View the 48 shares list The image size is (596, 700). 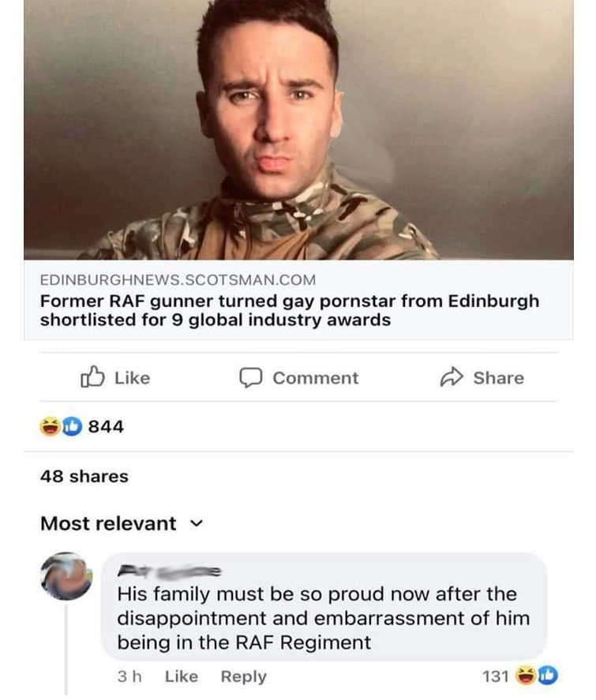click(x=84, y=476)
